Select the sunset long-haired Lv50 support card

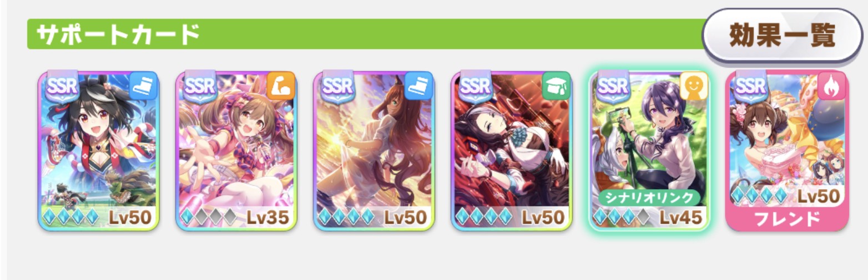(374, 151)
